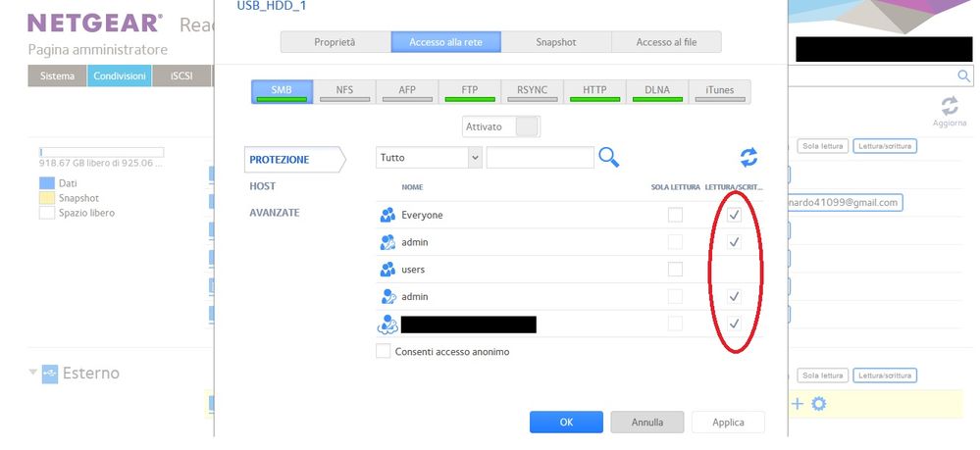Click the magnifier search icon beside the filter field
980x450 pixels.
(x=609, y=158)
